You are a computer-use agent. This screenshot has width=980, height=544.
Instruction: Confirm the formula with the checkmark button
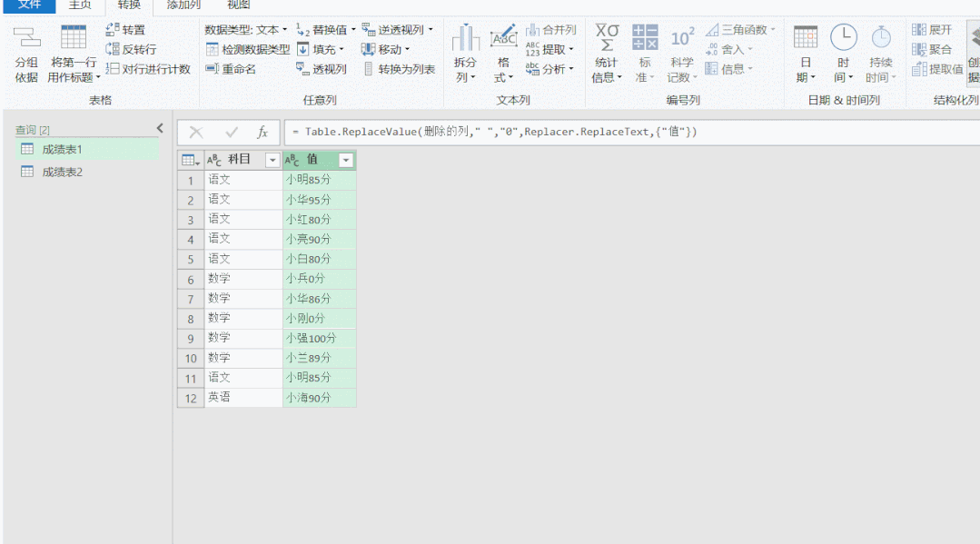tap(232, 132)
